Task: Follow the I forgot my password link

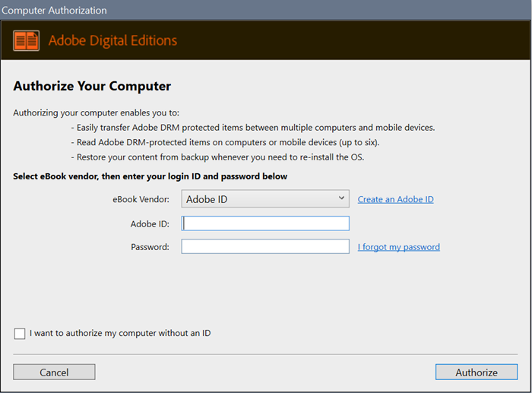Action: click(399, 247)
